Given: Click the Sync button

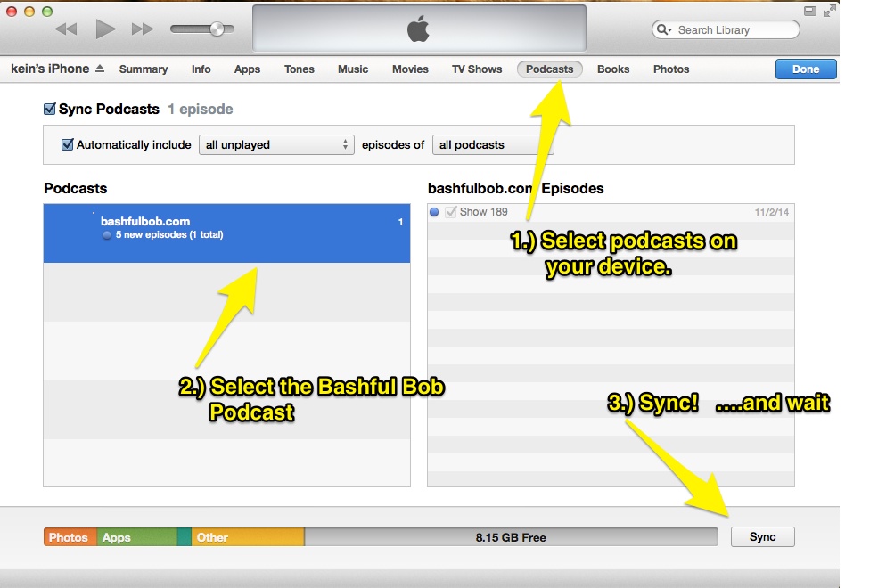Looking at the screenshot, I should click(763, 536).
